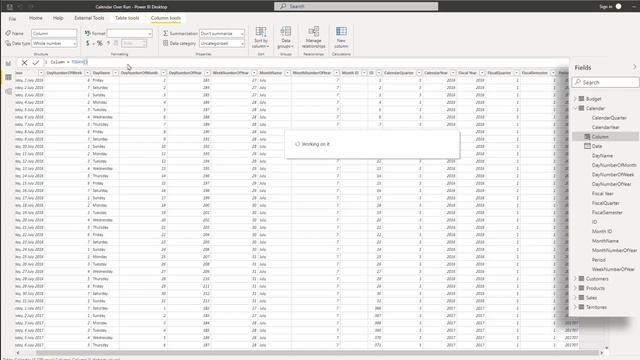Switch to the Help tab

click(58, 18)
